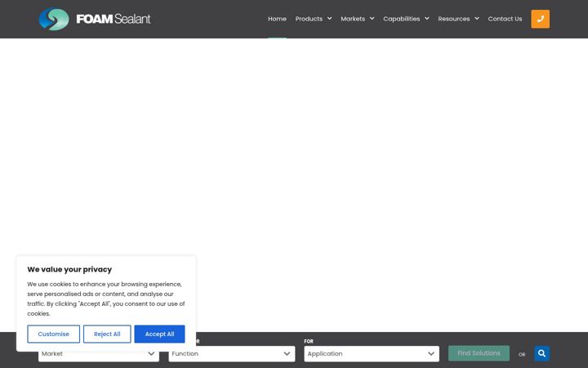Open the Function dropdown
This screenshot has width=588, height=368.
pos(232,354)
